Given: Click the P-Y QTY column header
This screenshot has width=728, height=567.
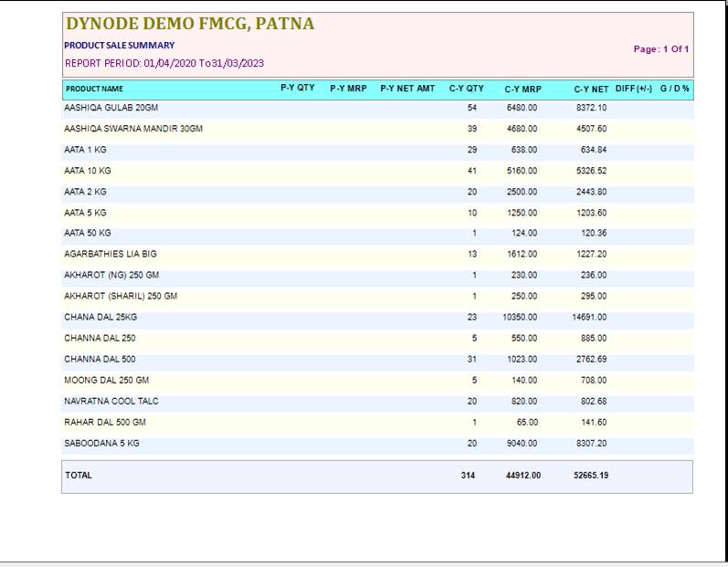Looking at the screenshot, I should (297, 89).
